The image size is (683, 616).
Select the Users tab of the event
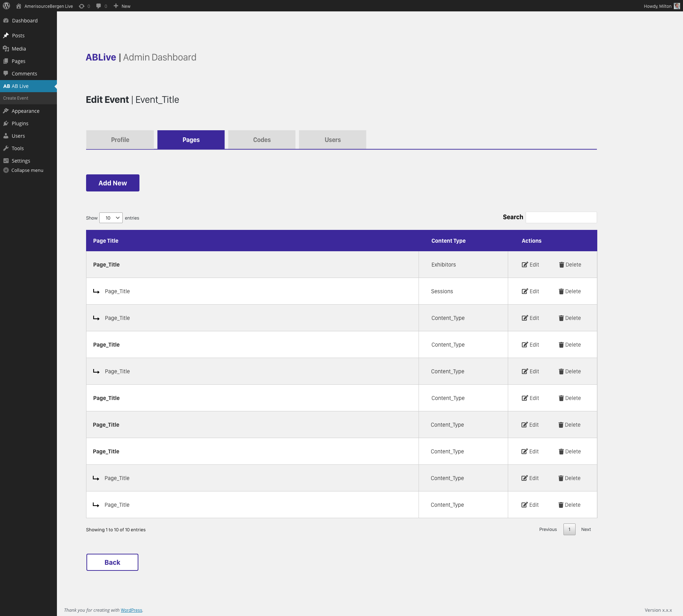click(333, 139)
